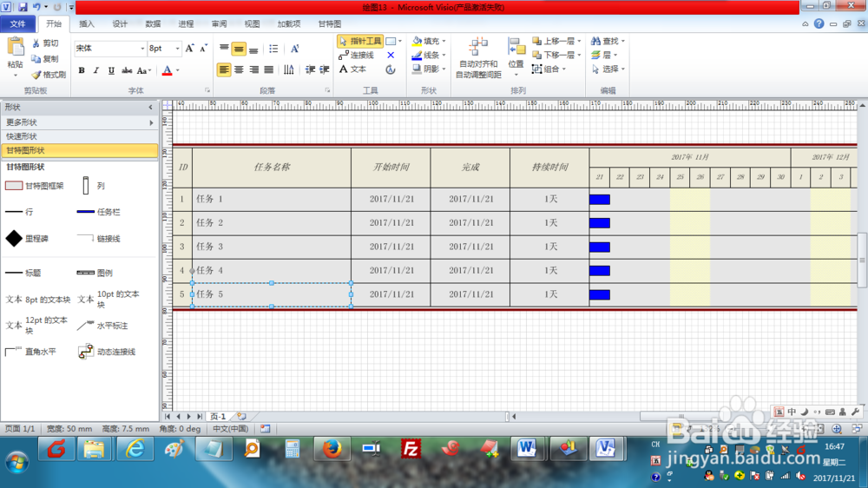Click the Bullets list icon

(273, 49)
